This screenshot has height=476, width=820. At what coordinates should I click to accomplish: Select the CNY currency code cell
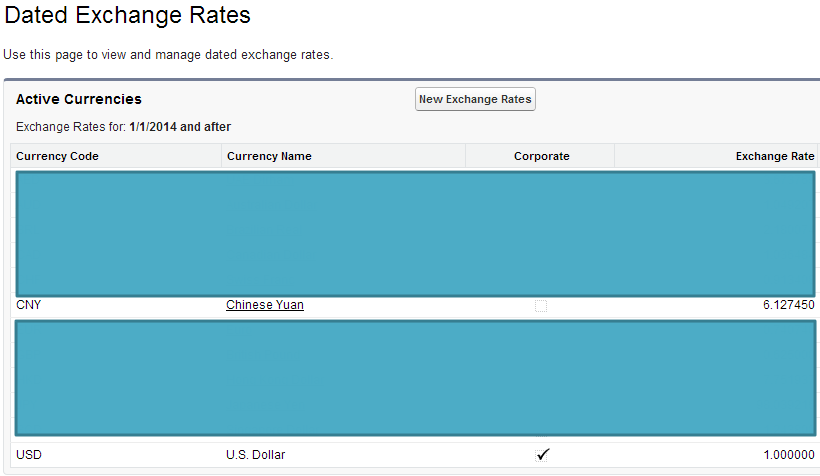29,305
